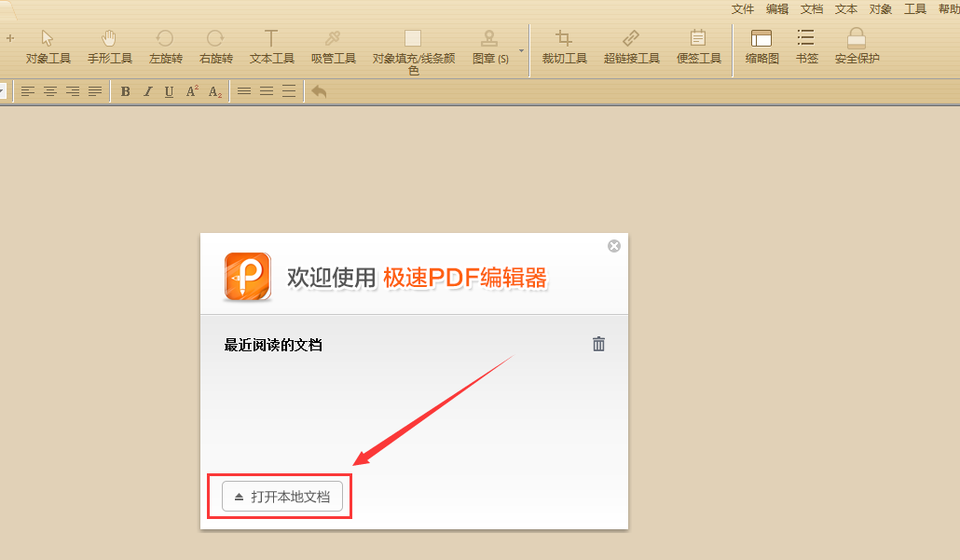Open the 文档 menu
This screenshot has height=560, width=960.
(x=812, y=9)
